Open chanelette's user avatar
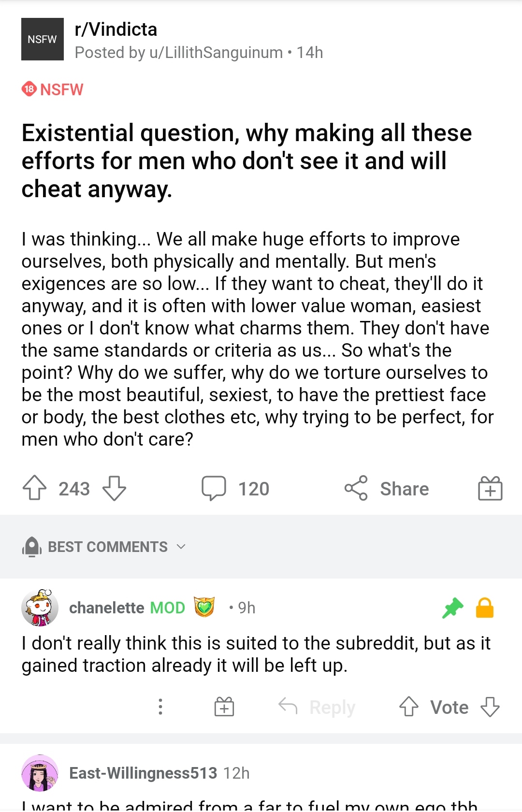The image size is (522, 812). pyautogui.click(x=40, y=608)
